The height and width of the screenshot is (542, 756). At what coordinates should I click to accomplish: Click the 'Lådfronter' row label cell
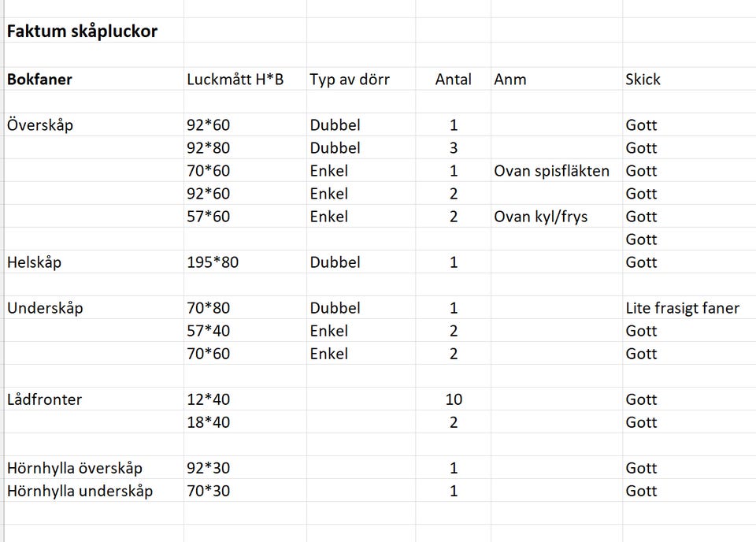click(45, 399)
